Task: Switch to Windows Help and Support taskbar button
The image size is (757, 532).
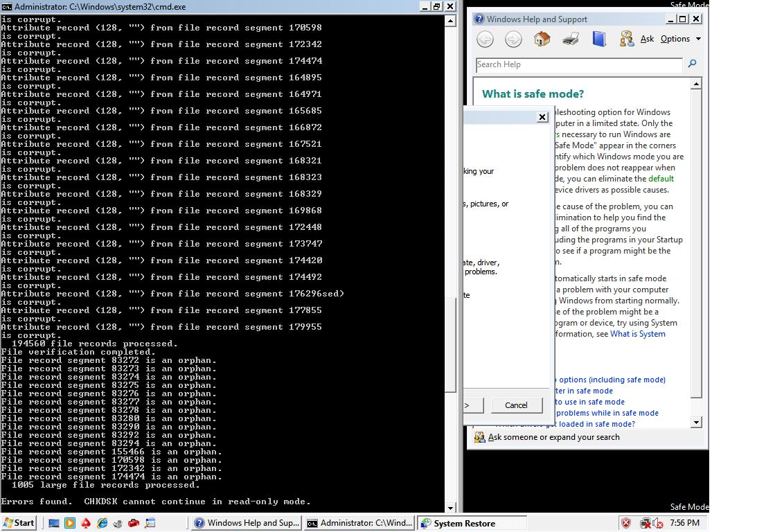Action: tap(247, 523)
